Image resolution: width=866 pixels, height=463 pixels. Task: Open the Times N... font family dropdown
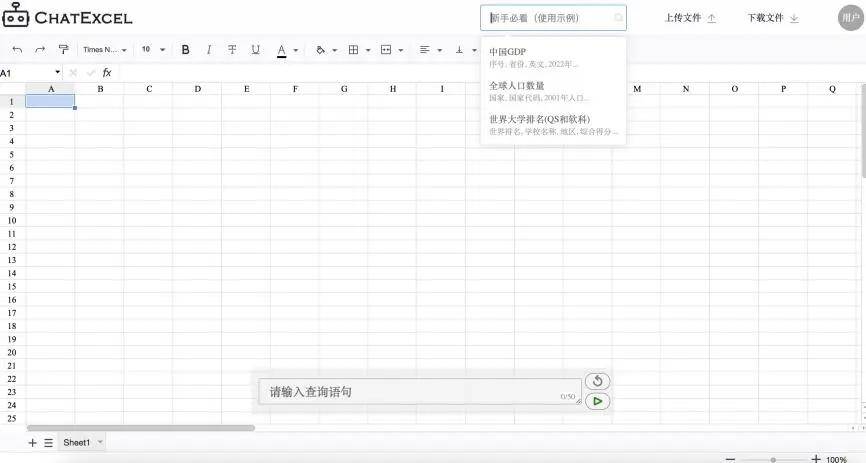[x=105, y=50]
